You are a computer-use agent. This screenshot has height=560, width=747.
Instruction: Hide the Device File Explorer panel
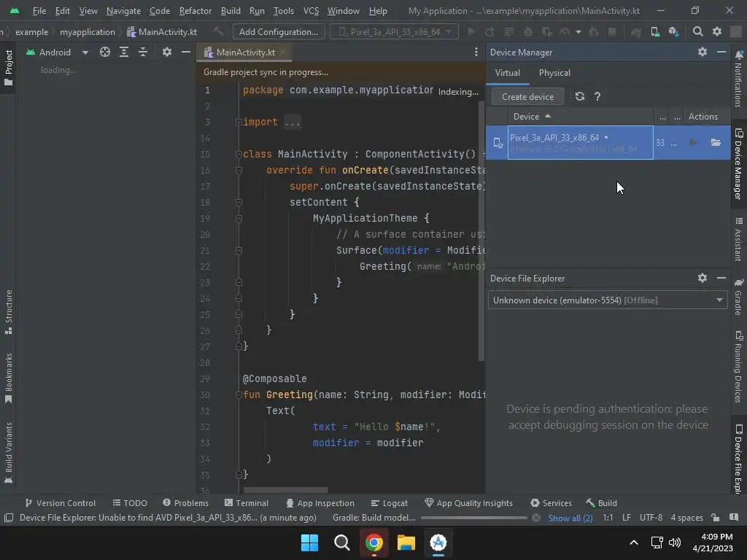click(x=721, y=278)
